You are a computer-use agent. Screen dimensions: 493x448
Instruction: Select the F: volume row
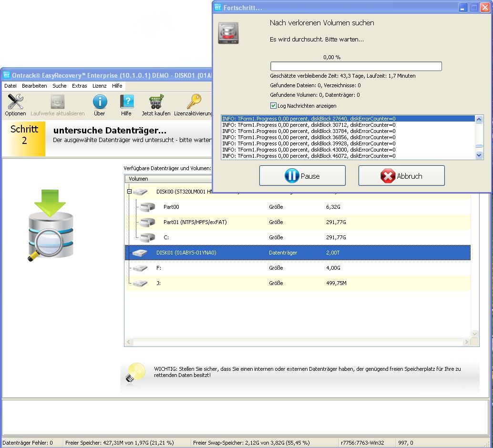pyautogui.click(x=298, y=268)
